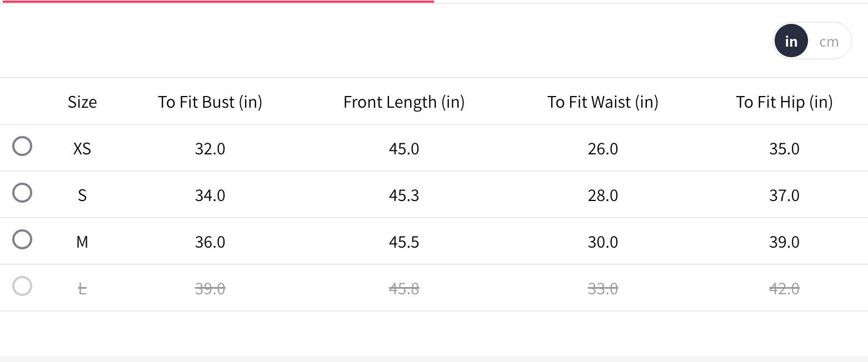868x362 pixels.
Task: Click the To Fit Waist column header
Action: 603,102
